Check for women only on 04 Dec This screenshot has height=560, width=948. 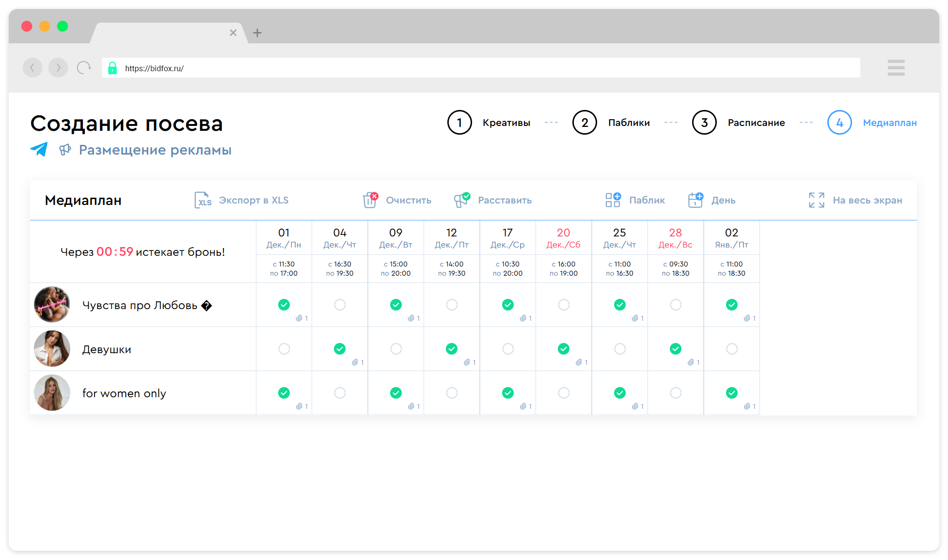click(x=340, y=393)
